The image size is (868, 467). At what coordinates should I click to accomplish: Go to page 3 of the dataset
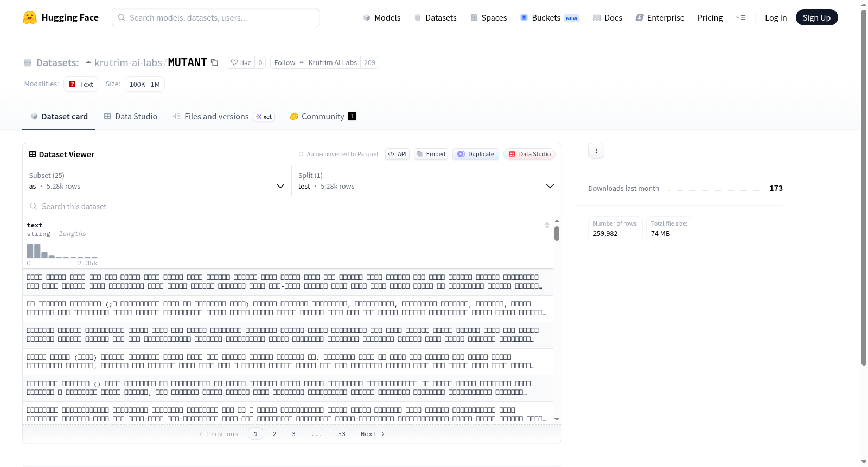pyautogui.click(x=293, y=434)
